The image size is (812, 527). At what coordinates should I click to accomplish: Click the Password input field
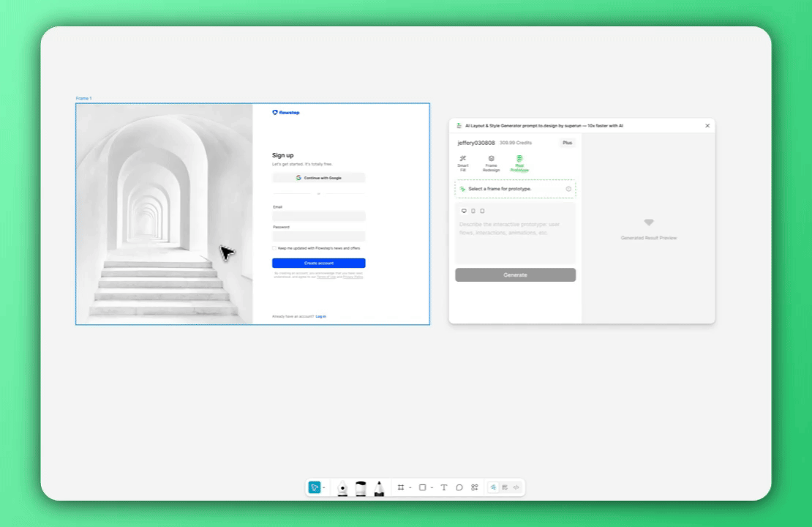coord(318,236)
